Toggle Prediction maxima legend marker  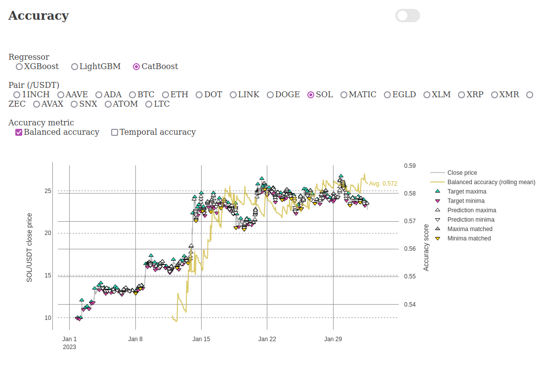coord(437,210)
